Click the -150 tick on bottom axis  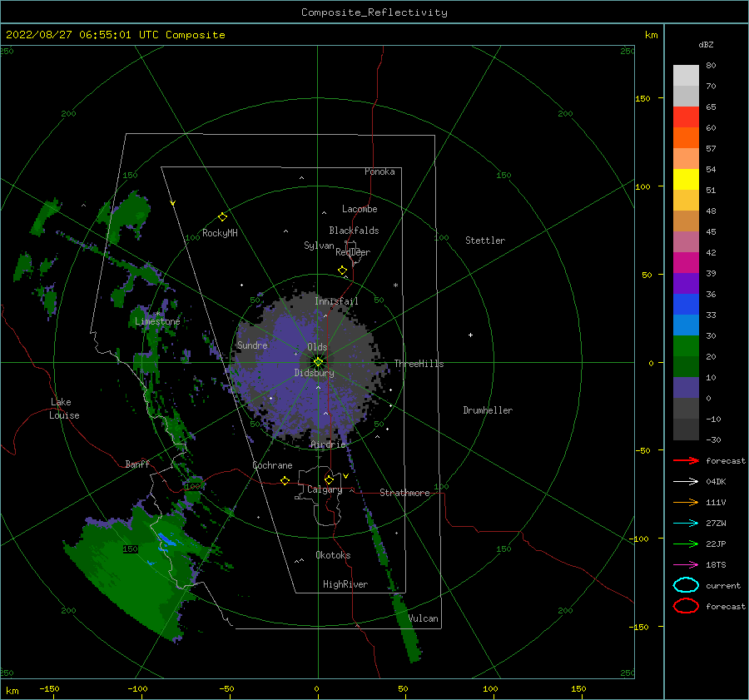pos(49,688)
